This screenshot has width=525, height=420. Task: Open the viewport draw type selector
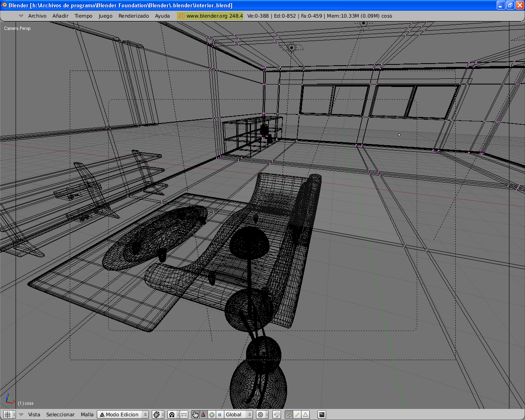click(158, 415)
